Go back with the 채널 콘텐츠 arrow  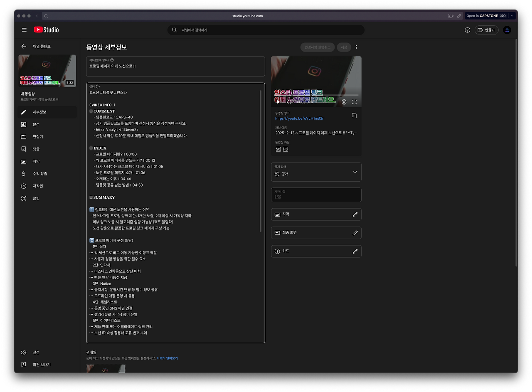point(24,47)
